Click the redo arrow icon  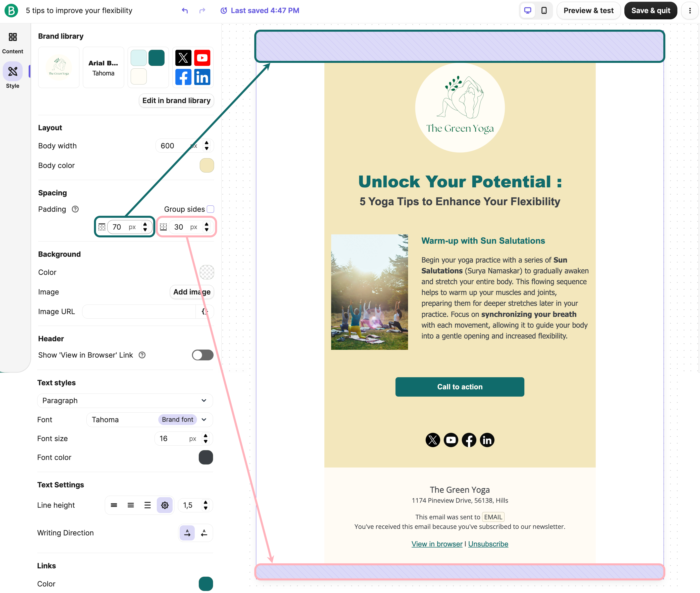[202, 10]
